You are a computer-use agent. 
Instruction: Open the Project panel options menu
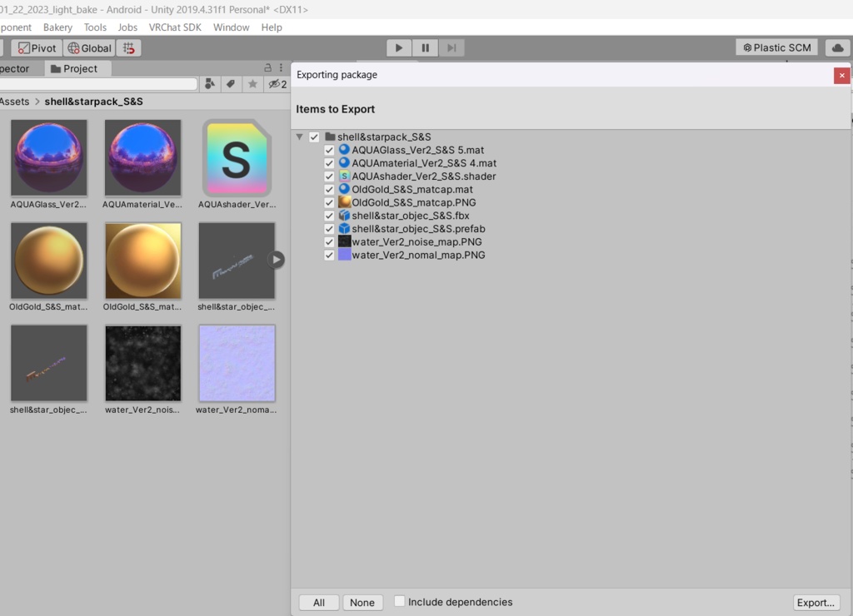point(282,68)
